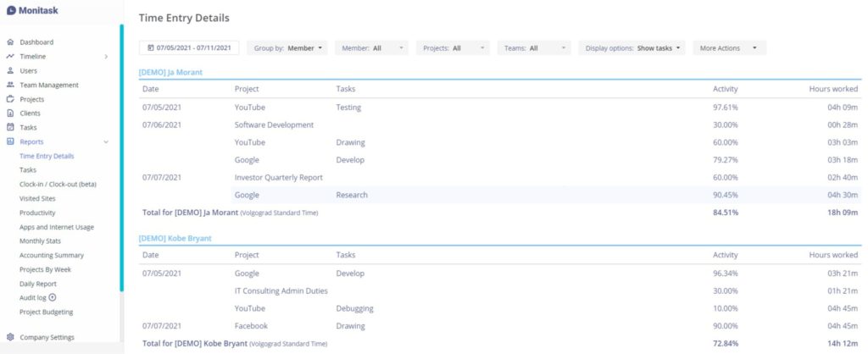
Task: Open [DEMO] Kobe Bryant member link
Action: (175, 238)
